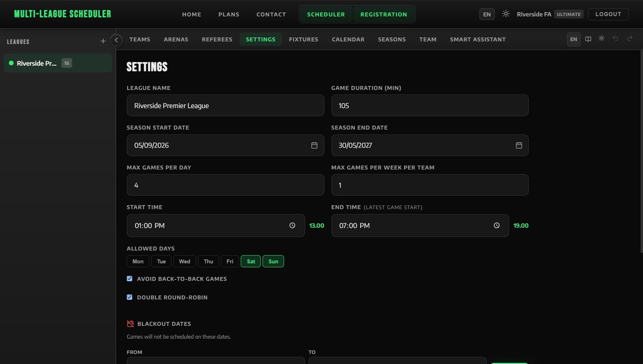Open EN language selector in sub-toolbar

coord(574,39)
